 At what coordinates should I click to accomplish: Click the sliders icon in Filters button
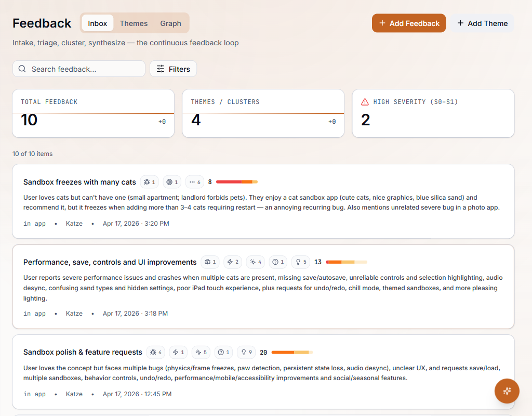coord(161,69)
